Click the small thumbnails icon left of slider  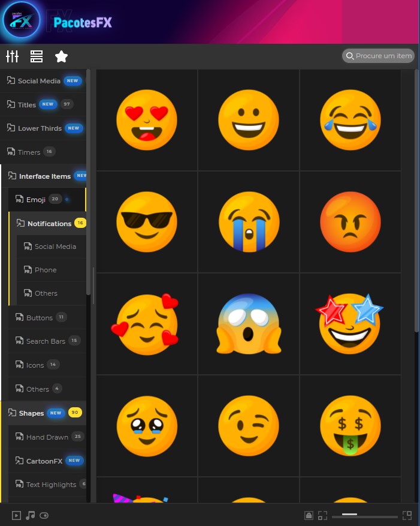point(323,515)
